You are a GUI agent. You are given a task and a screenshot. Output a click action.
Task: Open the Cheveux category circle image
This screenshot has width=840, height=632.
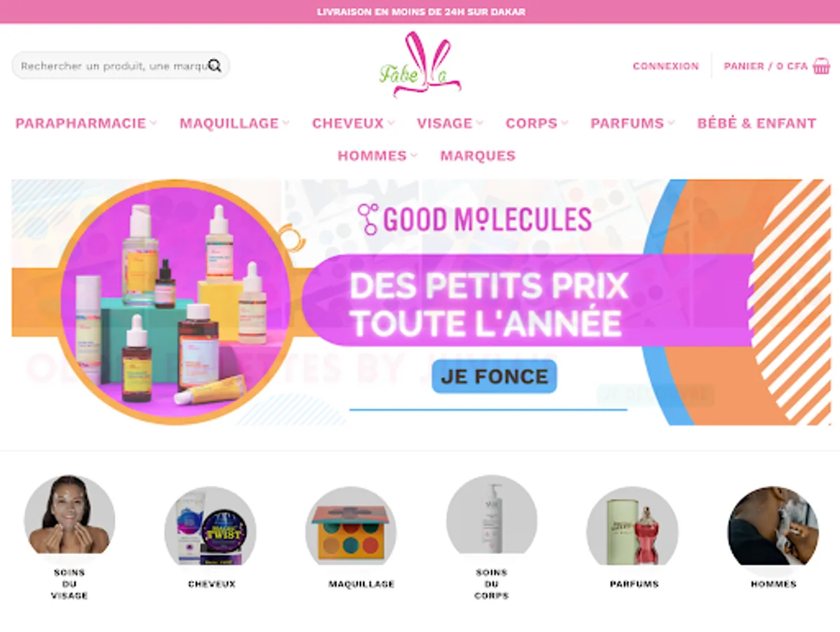point(211,526)
